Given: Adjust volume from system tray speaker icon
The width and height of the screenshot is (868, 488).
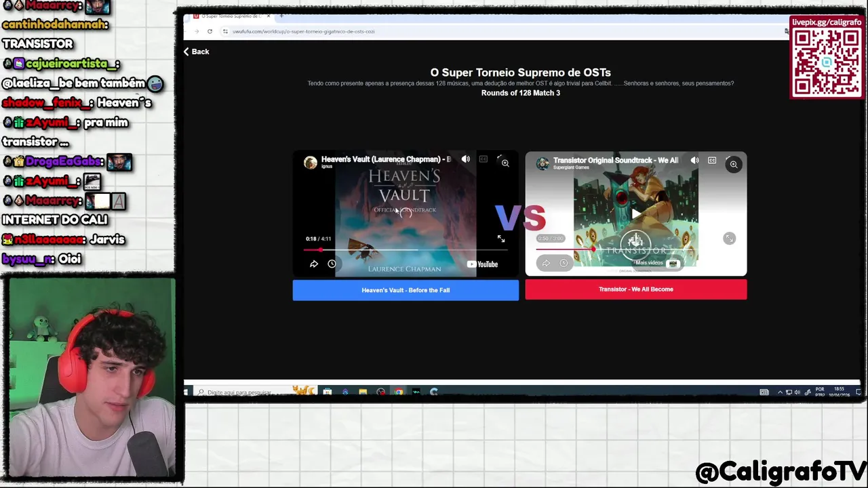Looking at the screenshot, I should pos(797,392).
